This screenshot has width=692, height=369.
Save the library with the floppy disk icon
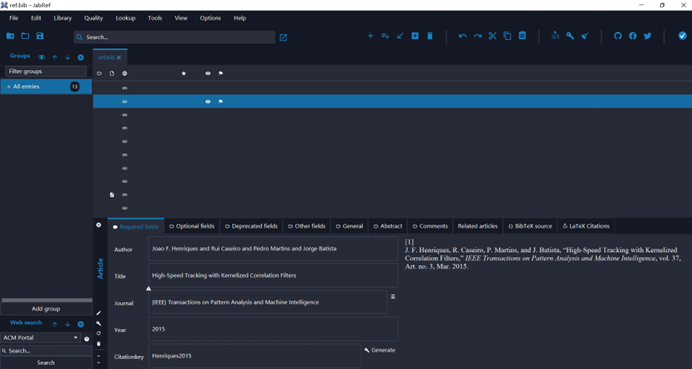click(x=40, y=36)
